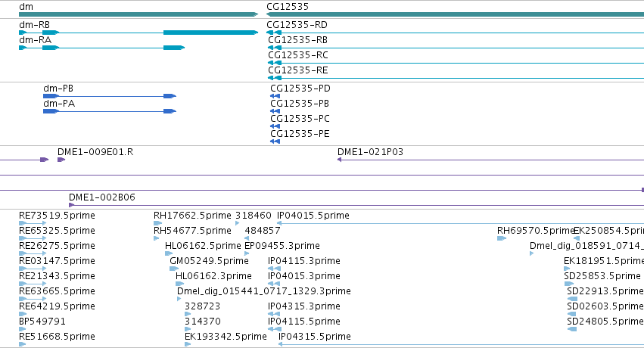Select EST EK193342.5prime

click(226, 337)
